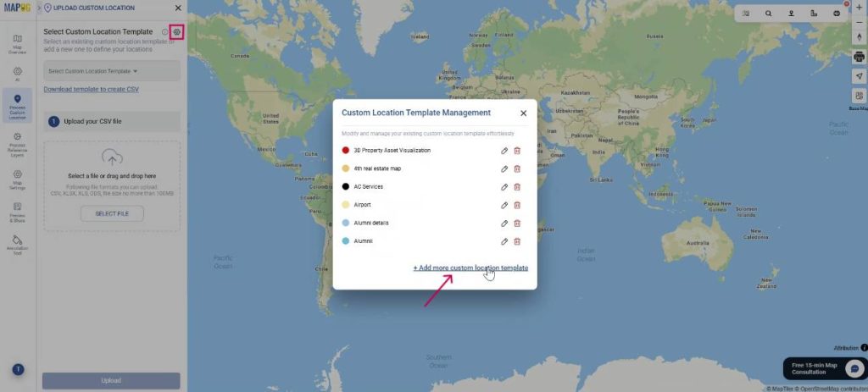
Task: Open the Base Map switcher
Action: pyautogui.click(x=860, y=98)
